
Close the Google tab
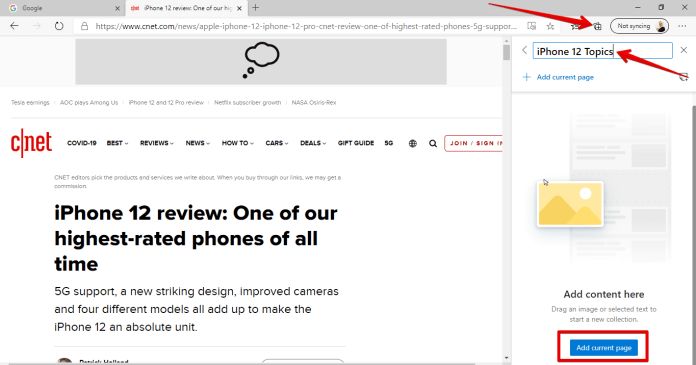[x=117, y=8]
